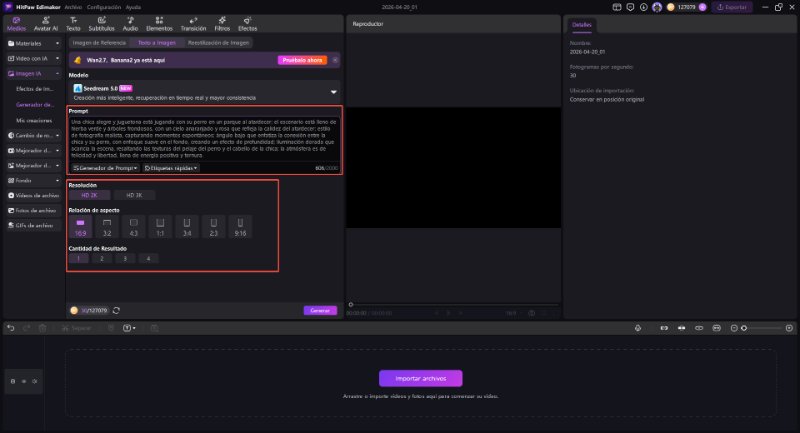Click the user avatar in the title bar
This screenshot has width=800, height=433.
tap(657, 7)
